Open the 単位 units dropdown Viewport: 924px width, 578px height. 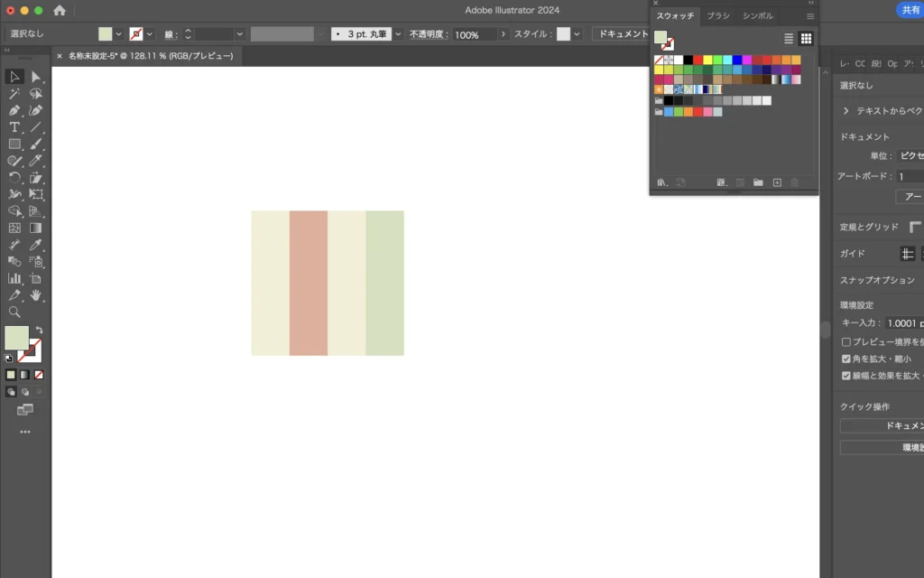(907, 156)
